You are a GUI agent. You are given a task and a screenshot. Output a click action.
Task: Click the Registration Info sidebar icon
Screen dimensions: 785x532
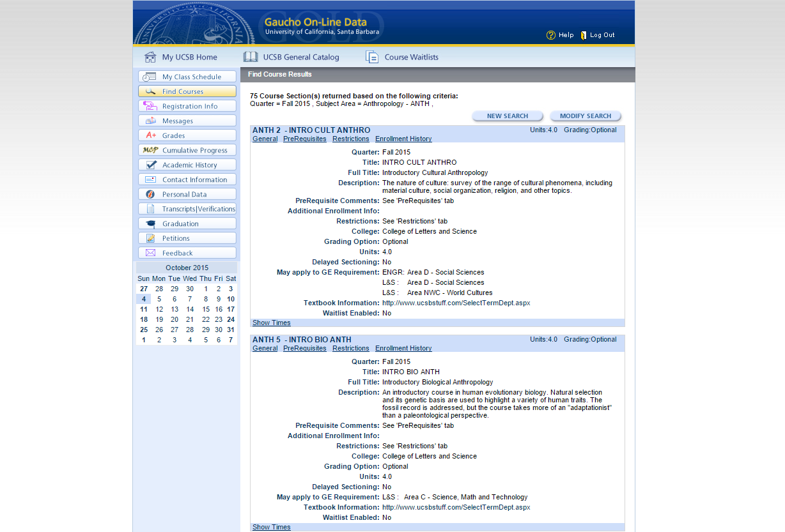(x=150, y=106)
